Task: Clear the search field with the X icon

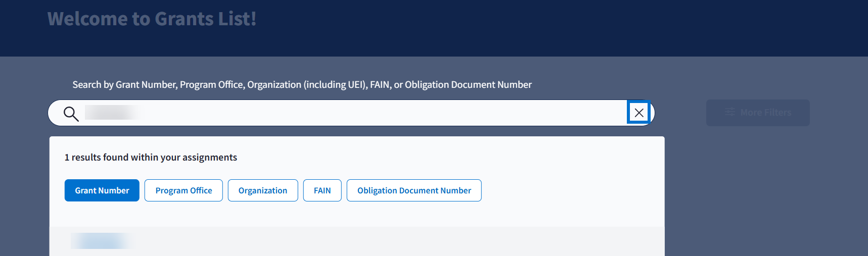Action: tap(639, 113)
